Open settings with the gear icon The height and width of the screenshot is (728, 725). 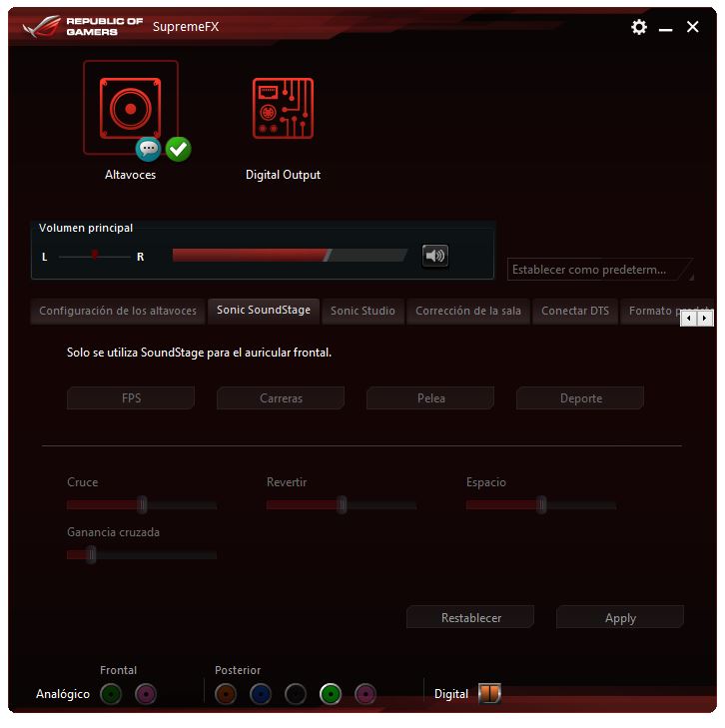639,27
